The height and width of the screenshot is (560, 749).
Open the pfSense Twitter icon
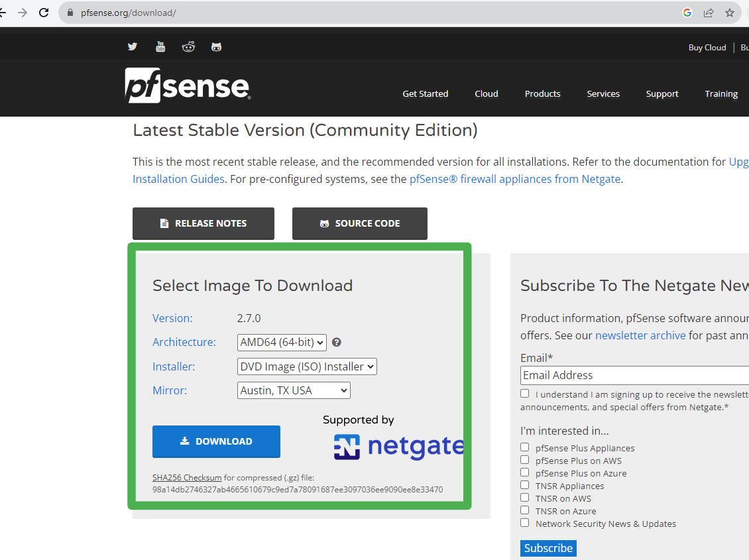point(133,47)
